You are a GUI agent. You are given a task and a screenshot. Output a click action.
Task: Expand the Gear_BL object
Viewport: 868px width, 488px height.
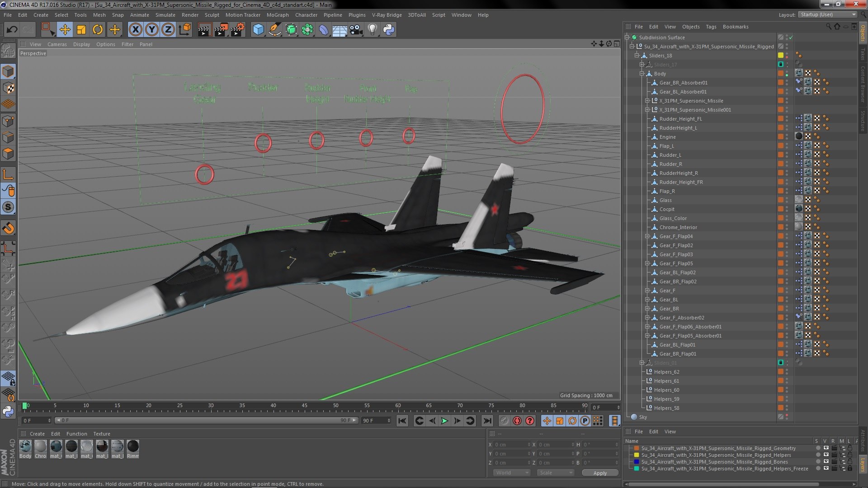(647, 300)
